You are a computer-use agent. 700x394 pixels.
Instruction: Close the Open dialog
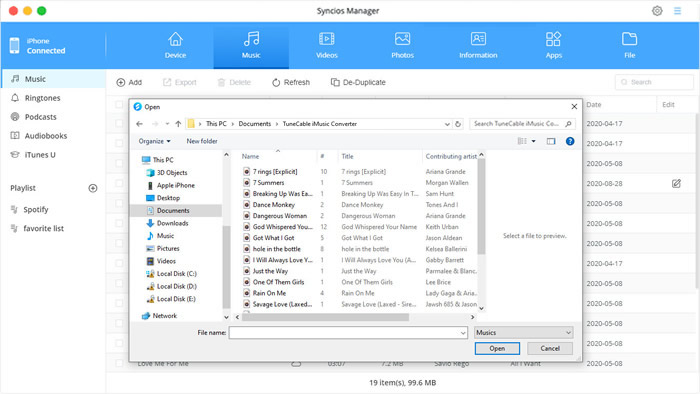point(574,107)
